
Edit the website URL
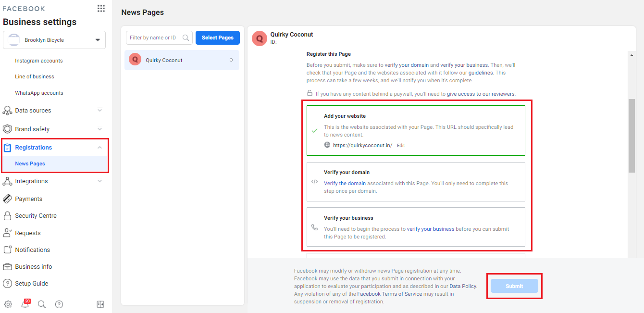401,145
